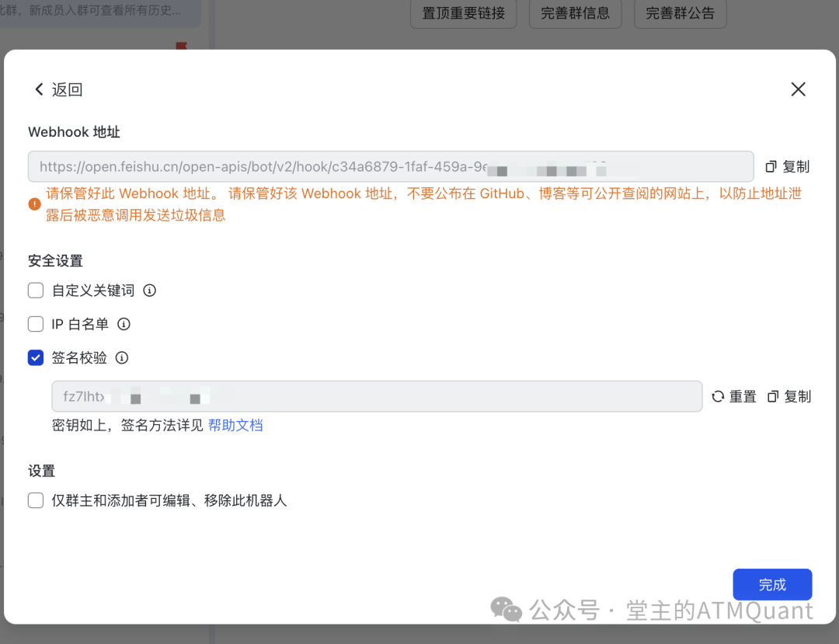Show info for IP 白名单

[x=124, y=324]
